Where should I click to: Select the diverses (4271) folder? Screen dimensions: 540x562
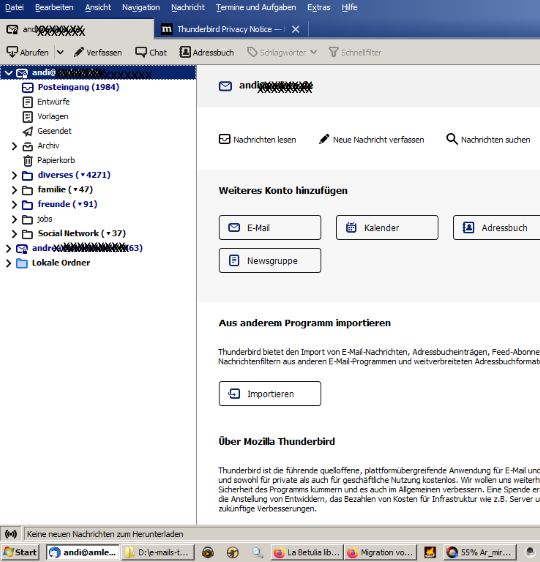pos(74,175)
